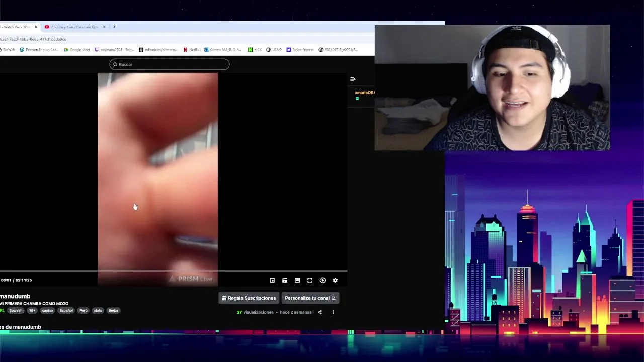Open the editoriales/primeras bookmark
The width and height of the screenshot is (644, 362).
[158, 50]
